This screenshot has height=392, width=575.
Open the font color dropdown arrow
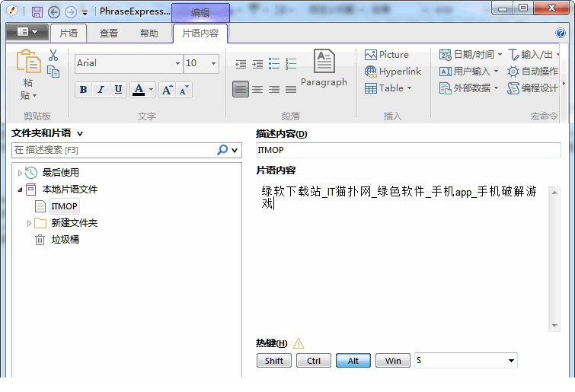[x=151, y=90]
